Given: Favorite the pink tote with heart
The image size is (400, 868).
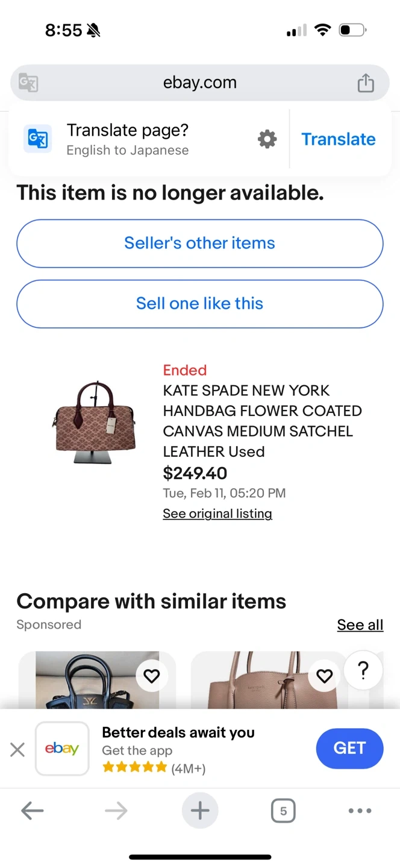Looking at the screenshot, I should 324,676.
